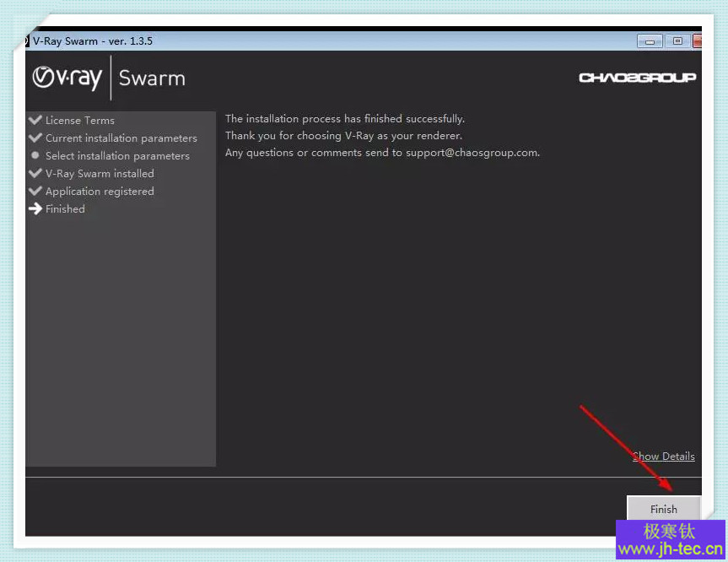Click the arrow icon beside Finished
728x562 pixels.
[x=35, y=208]
